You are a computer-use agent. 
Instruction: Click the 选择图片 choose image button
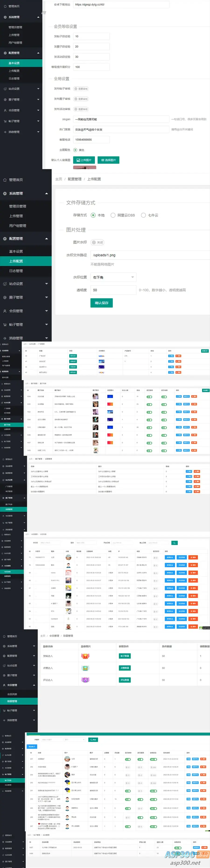point(108,160)
